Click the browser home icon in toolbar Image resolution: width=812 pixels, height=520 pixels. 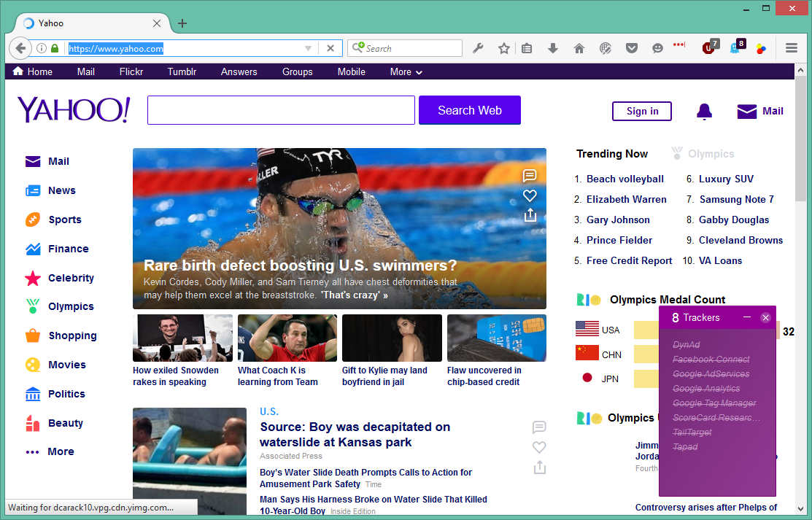[x=579, y=48]
